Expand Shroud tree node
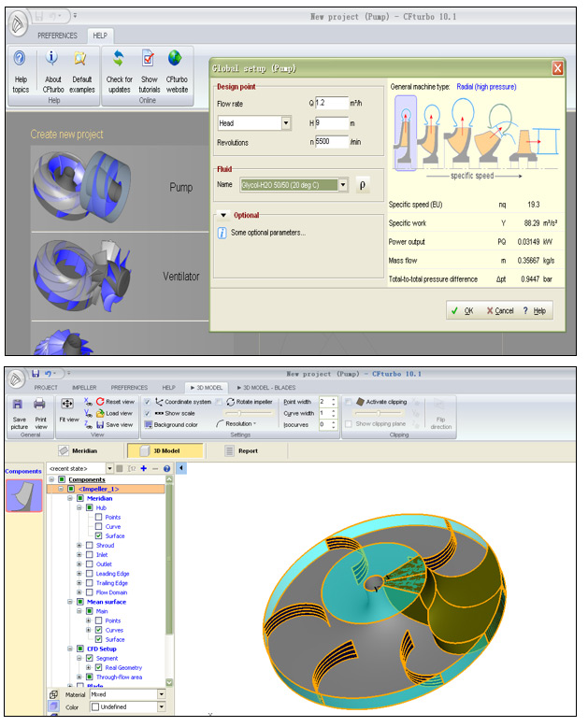Screen dimensions: 588x727 tap(79, 546)
